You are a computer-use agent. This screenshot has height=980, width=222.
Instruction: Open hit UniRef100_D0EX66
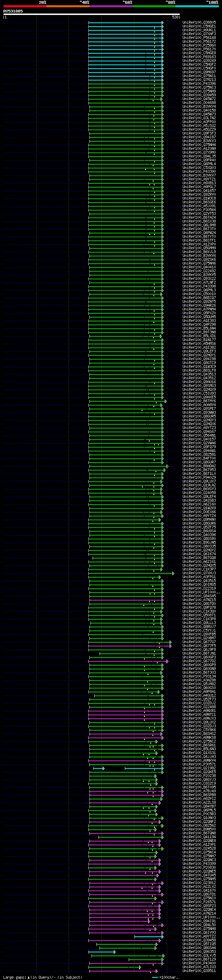click(199, 512)
